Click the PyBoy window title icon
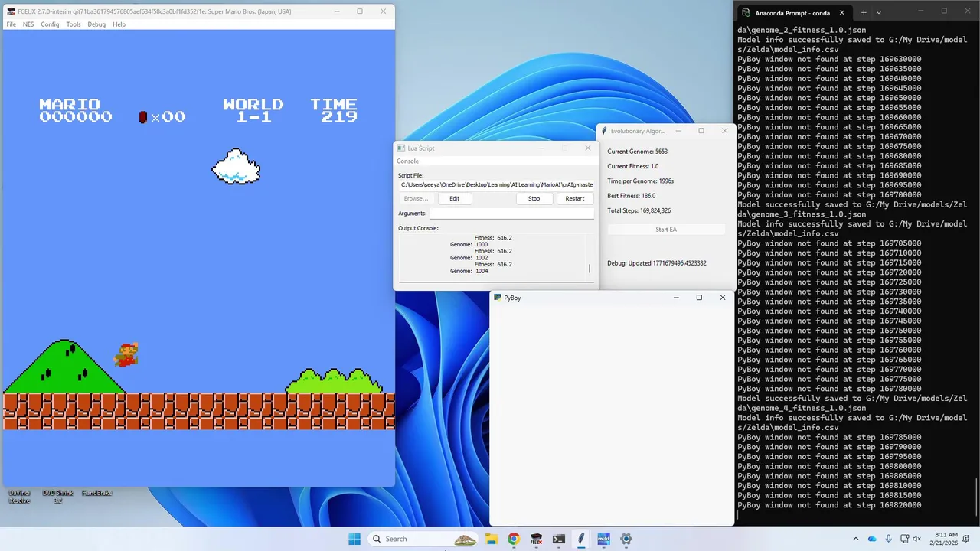 (498, 298)
